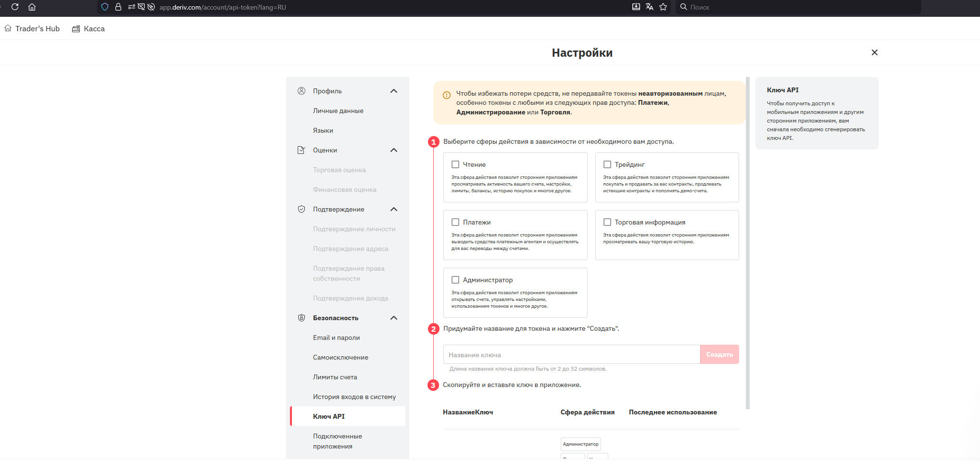Image resolution: width=980 pixels, height=462 pixels.
Task: Open the browser home page icon
Action: coord(32,7)
